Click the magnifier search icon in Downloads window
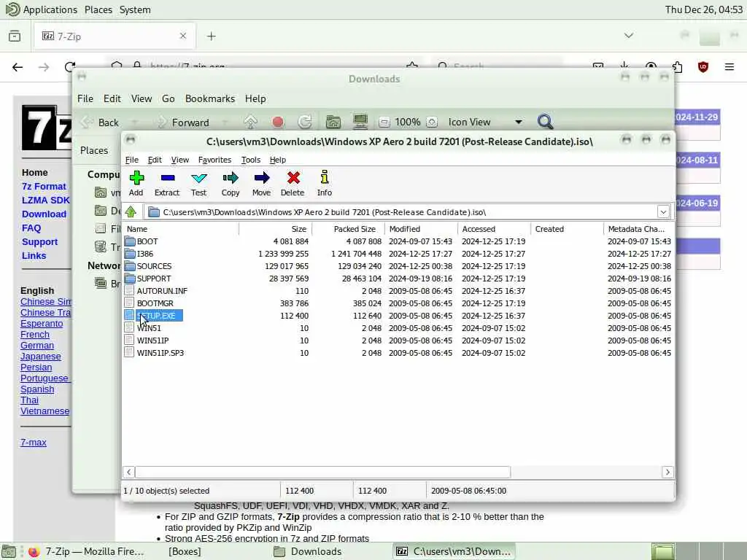Image resolution: width=747 pixels, height=560 pixels. (545, 122)
